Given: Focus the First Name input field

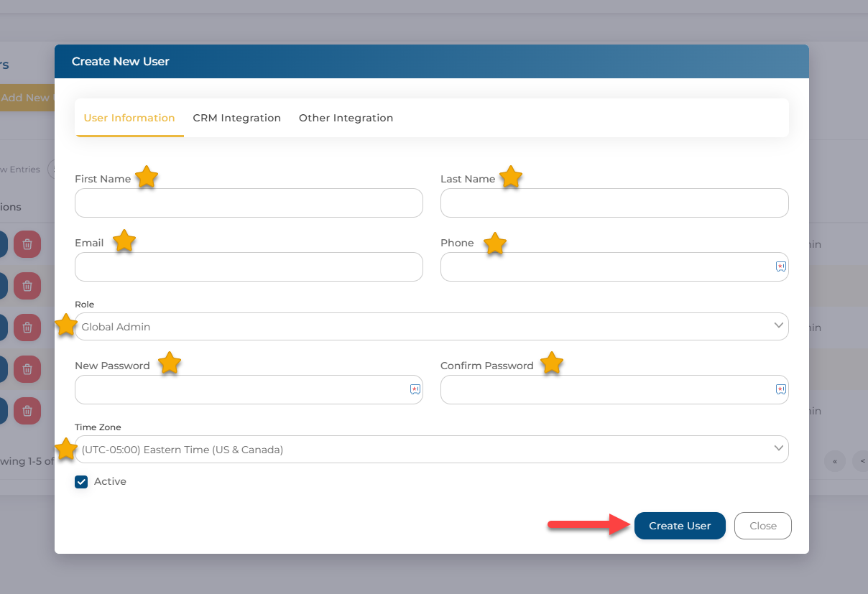Looking at the screenshot, I should coord(249,203).
